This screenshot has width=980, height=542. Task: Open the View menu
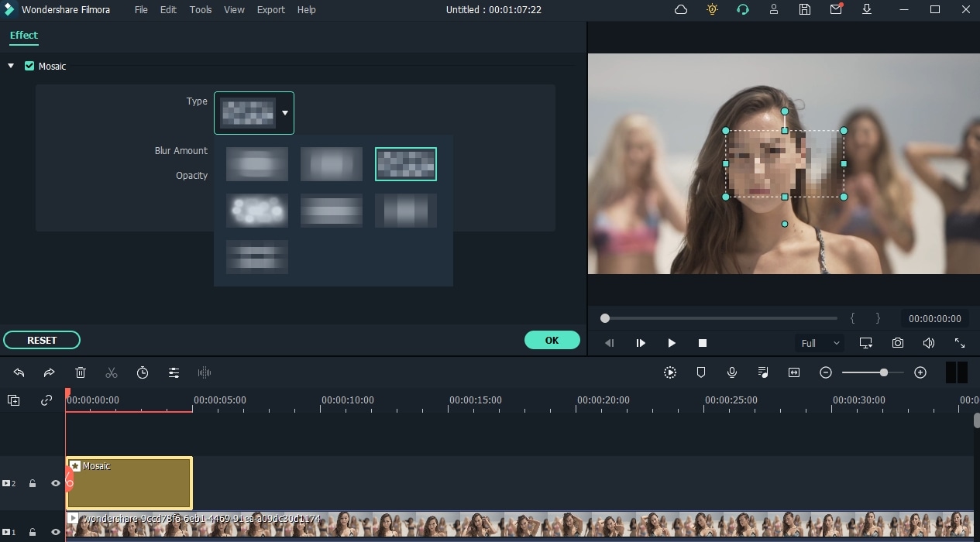(x=234, y=9)
